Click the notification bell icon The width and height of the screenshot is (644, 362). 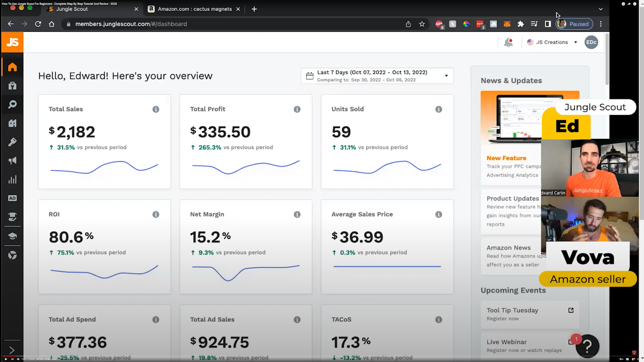(508, 42)
